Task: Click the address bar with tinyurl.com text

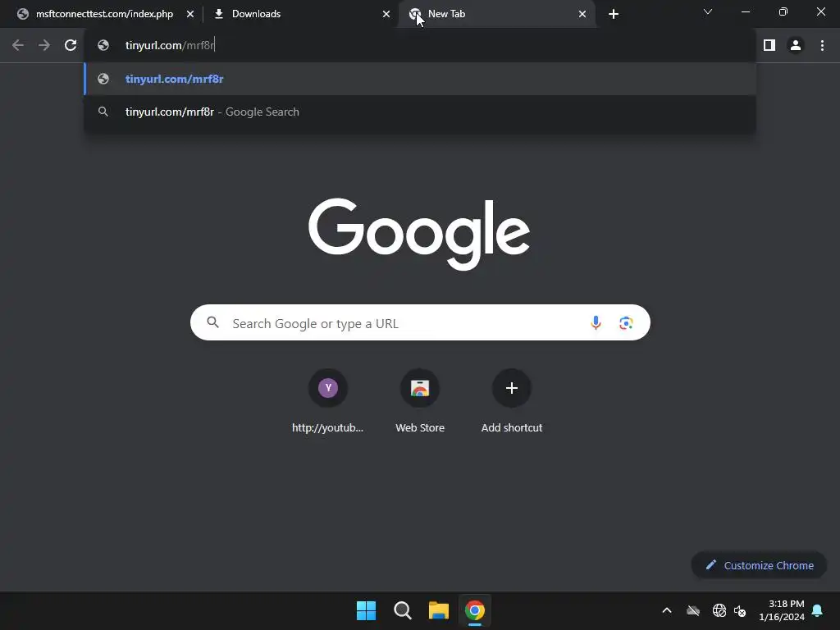Action: click(x=420, y=46)
